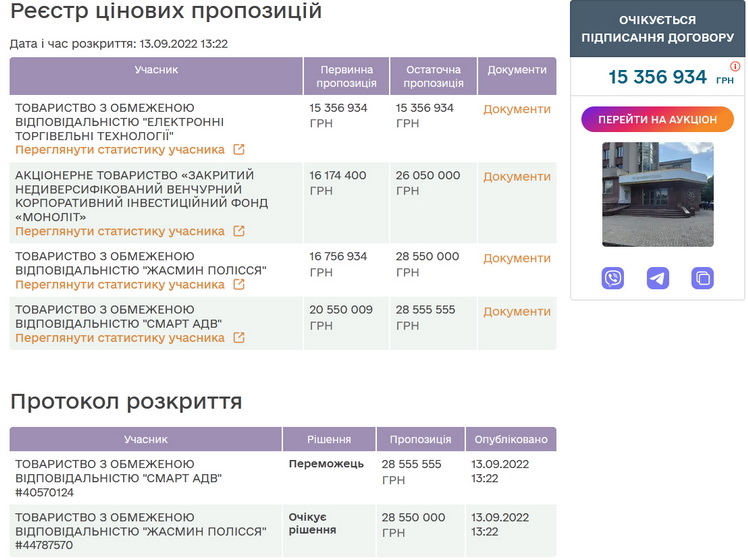View participant statistics for ЕЛЕКТРОННІ ТОРГІВЕЛЬНІ ТЕХНОЛОГІЇ
This screenshot has height=560, width=748.
[x=120, y=150]
